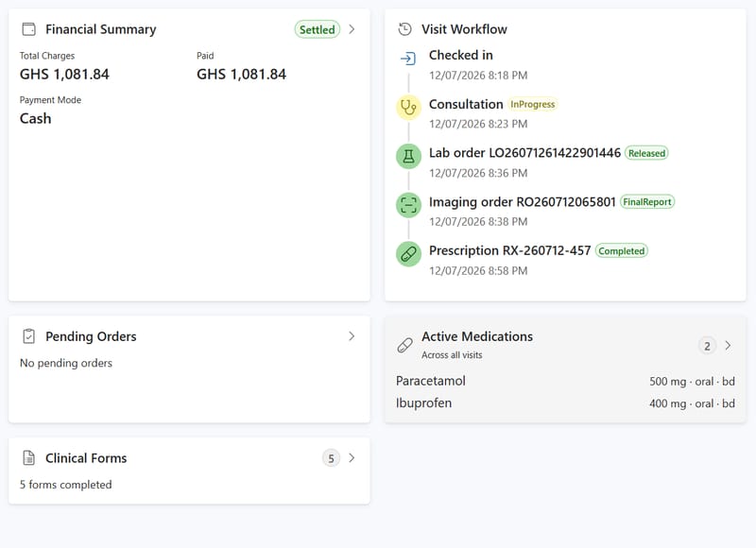Click the FinalReport imaging badge
756x548 pixels.
647,202
